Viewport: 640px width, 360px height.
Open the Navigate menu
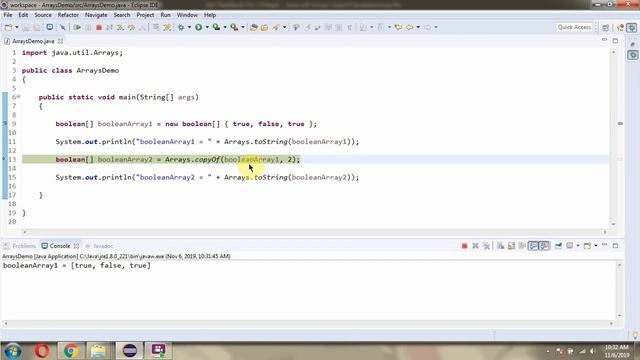coord(96,15)
